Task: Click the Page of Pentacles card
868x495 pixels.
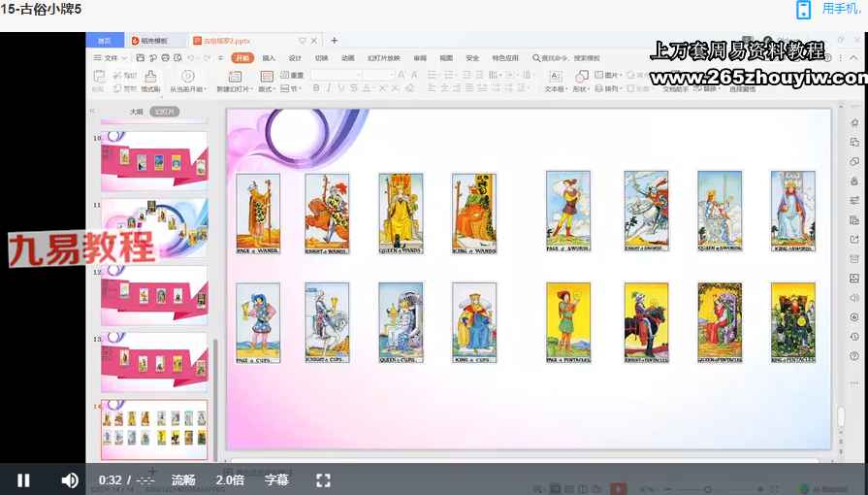Action: click(x=568, y=322)
